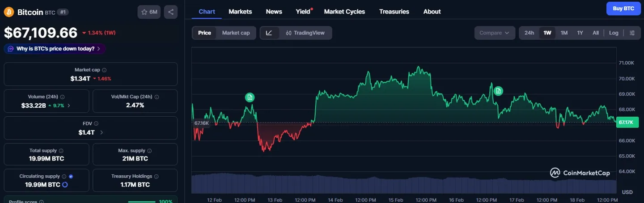The height and width of the screenshot is (203, 644).
Task: Click the Profile score progress bar
Action: pyautogui.click(x=141, y=202)
